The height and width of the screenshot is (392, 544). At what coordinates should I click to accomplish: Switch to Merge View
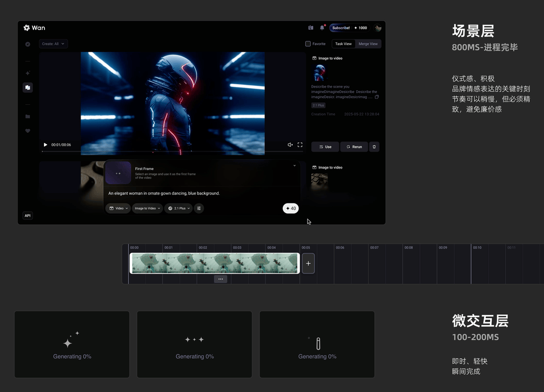tap(368, 44)
